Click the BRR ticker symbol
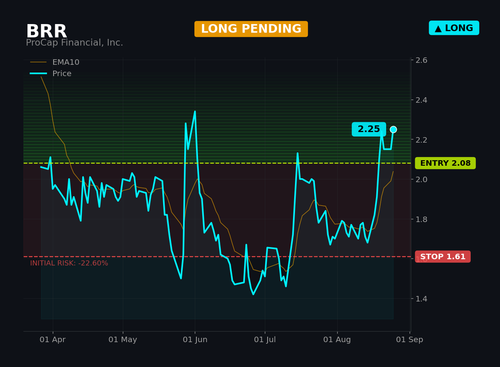The image size is (500, 367). click(47, 31)
